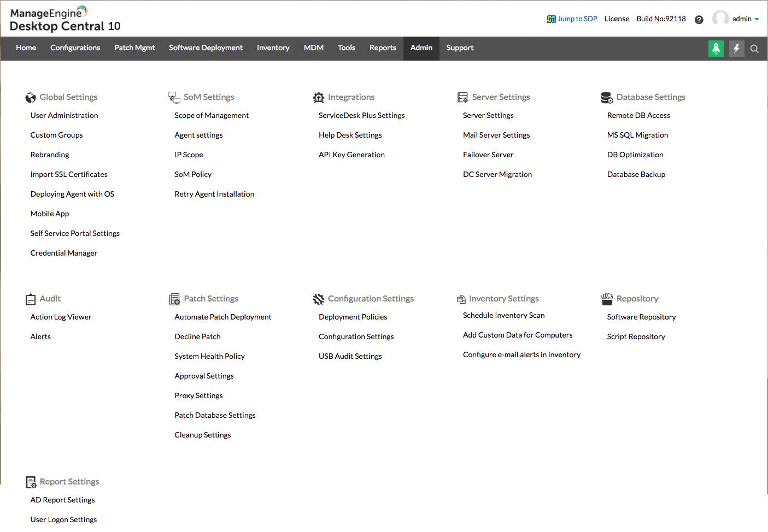
Task: Open Action Log Viewer
Action: (61, 317)
